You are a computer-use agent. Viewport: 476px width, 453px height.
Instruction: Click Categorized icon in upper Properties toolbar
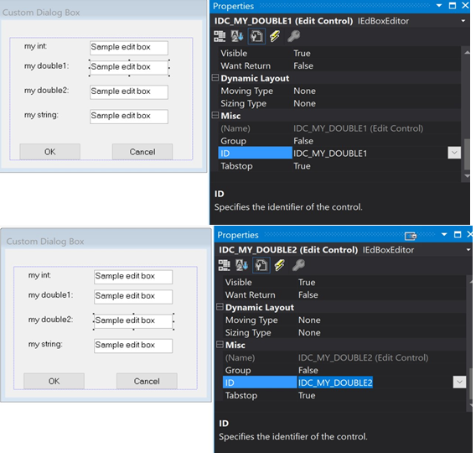[x=220, y=36]
